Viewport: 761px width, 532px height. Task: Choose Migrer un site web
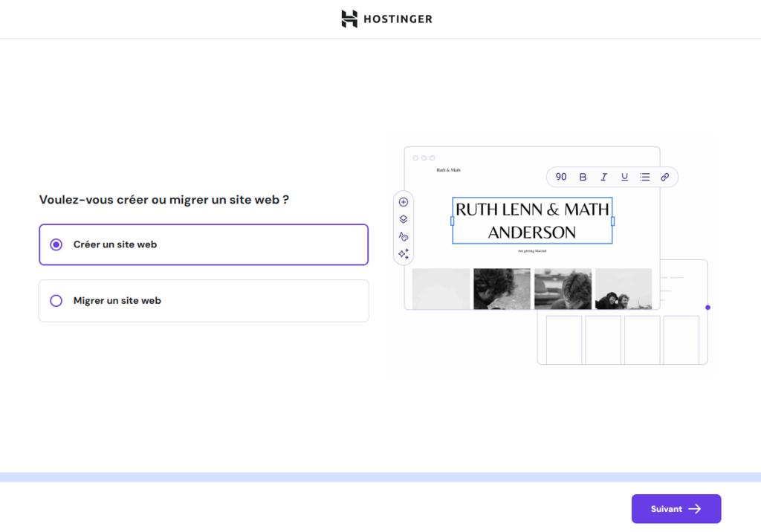204,300
